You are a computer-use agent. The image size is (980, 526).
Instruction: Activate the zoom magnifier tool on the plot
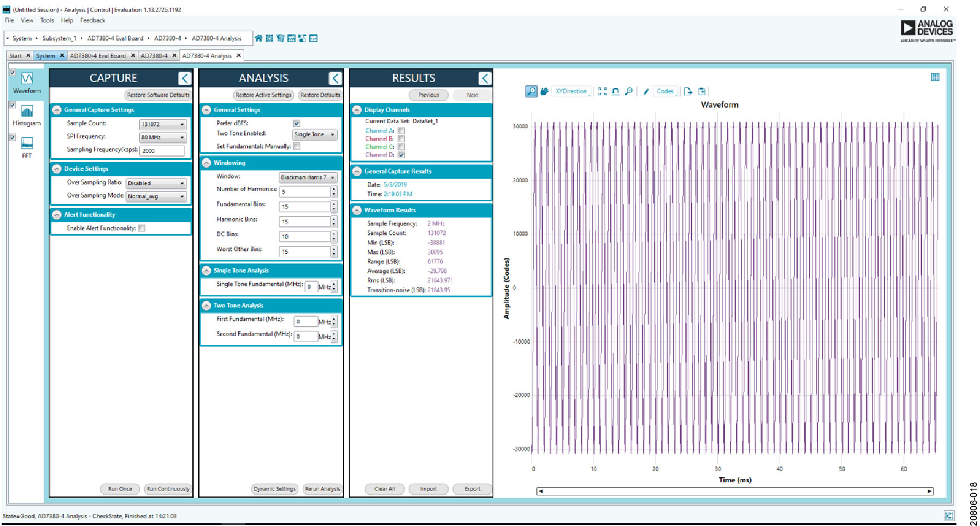(531, 91)
